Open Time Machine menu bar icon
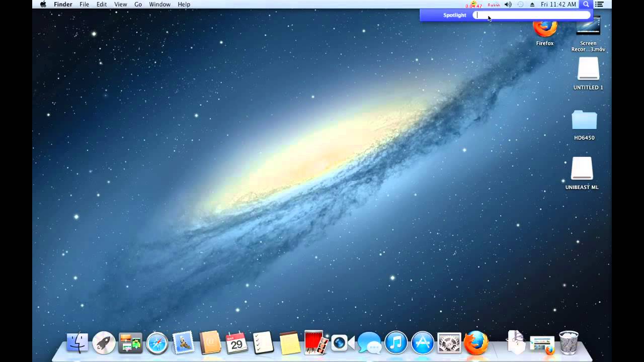Screen dimensions: 644x362 pyautogui.click(x=520, y=5)
